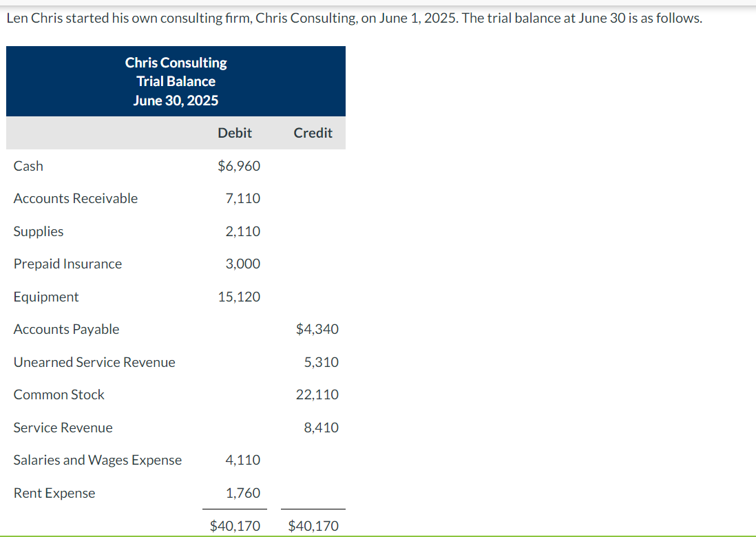Click the Trial Balance title text
Image resolution: width=756 pixels, height=537 pixels.
(176, 81)
